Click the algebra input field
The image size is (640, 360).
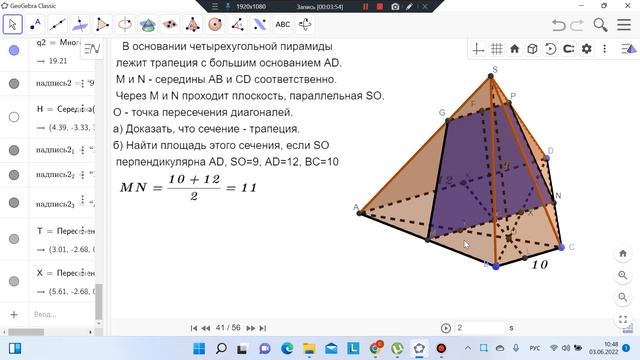pos(62,314)
